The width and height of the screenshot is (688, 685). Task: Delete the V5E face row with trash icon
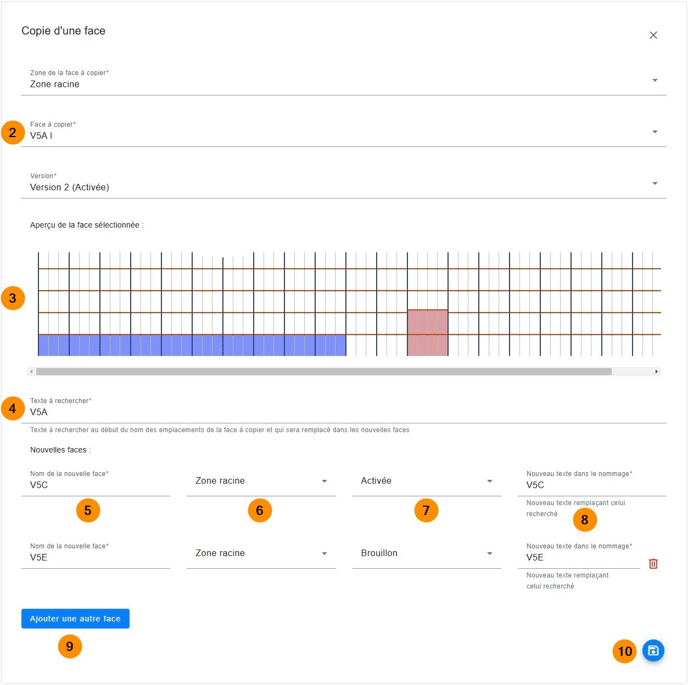pos(653,564)
